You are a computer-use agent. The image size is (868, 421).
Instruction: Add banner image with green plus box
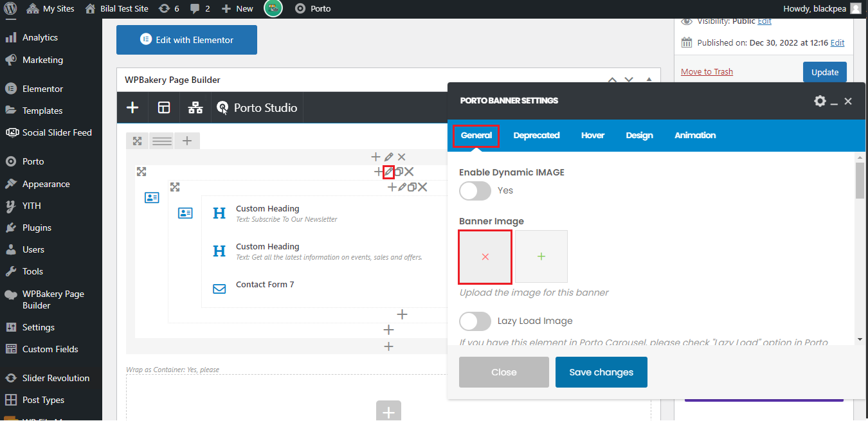coord(541,256)
